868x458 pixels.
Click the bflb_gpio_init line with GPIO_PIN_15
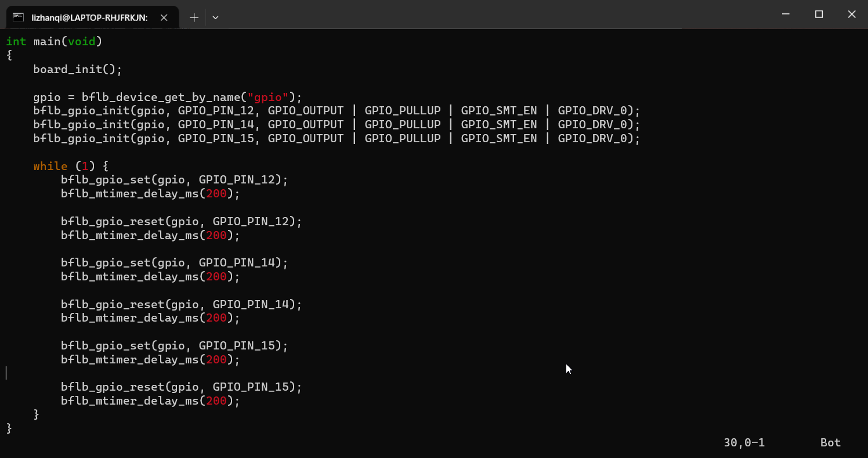[337, 139]
